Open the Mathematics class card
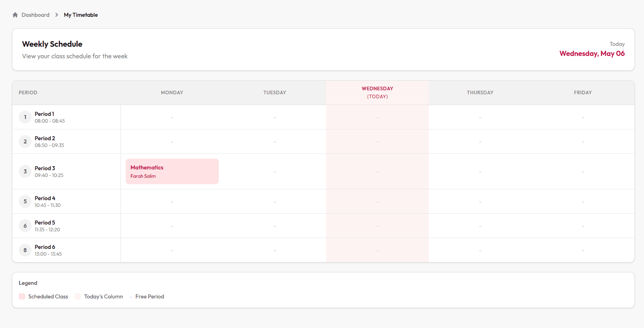 point(172,171)
